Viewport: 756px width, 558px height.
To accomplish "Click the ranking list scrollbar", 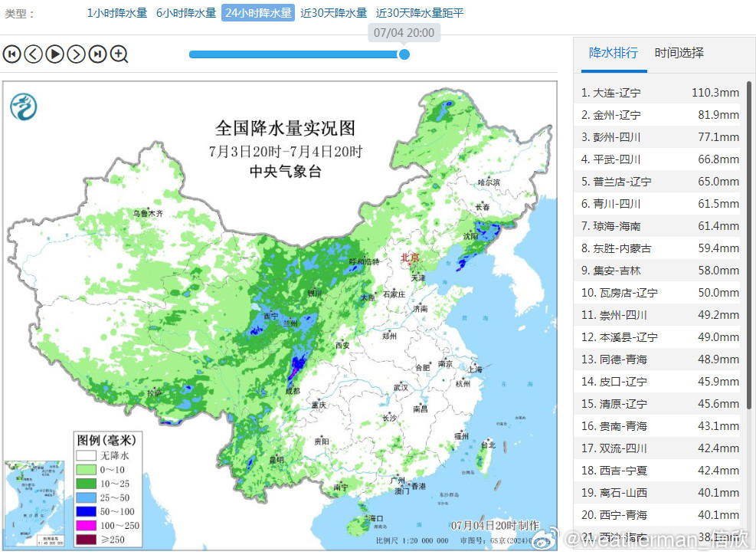I will [749, 245].
